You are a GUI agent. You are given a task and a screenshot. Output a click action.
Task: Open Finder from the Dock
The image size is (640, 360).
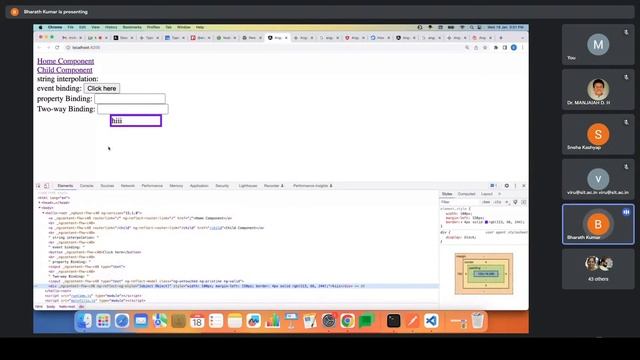click(x=84, y=321)
